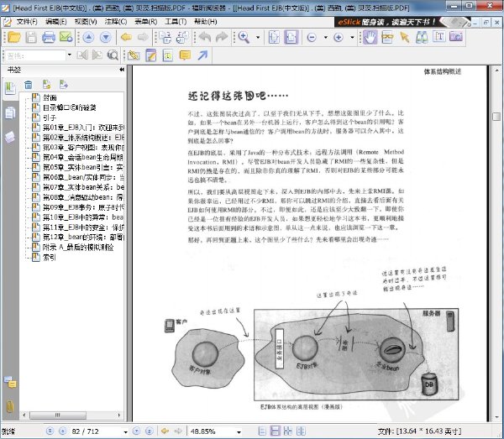Viewport: 504px width, 439px height.
Task: Select bookmark 索引
Action: point(50,257)
